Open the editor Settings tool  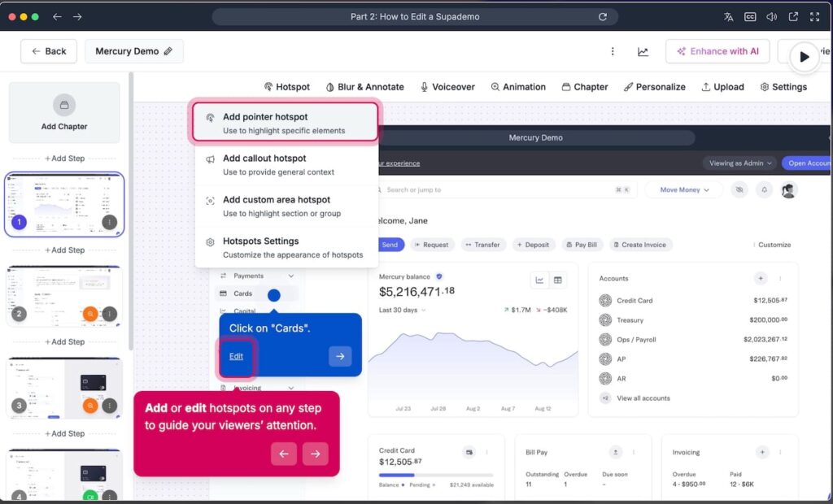783,87
